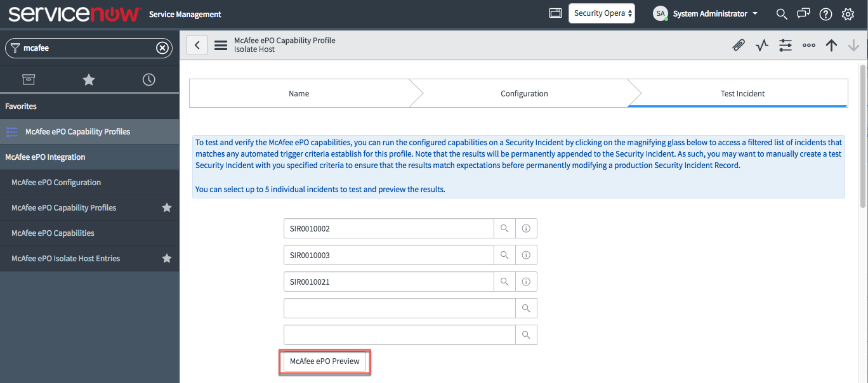Click the ServiceNow logo

[74, 14]
